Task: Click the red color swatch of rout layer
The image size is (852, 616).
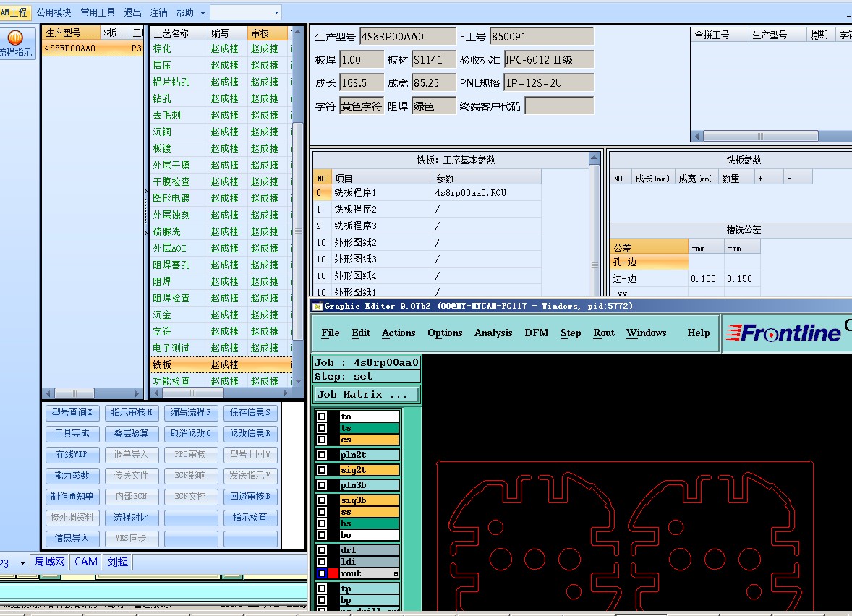Action: [x=333, y=573]
